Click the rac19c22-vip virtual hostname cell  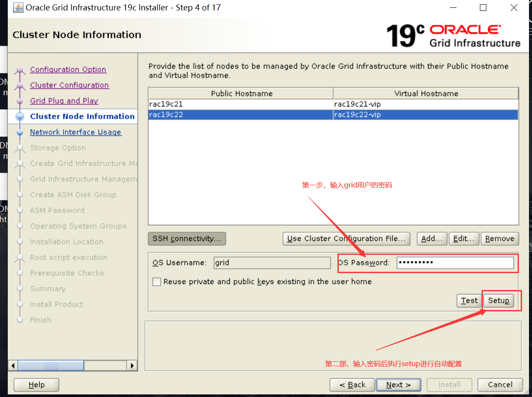click(426, 115)
